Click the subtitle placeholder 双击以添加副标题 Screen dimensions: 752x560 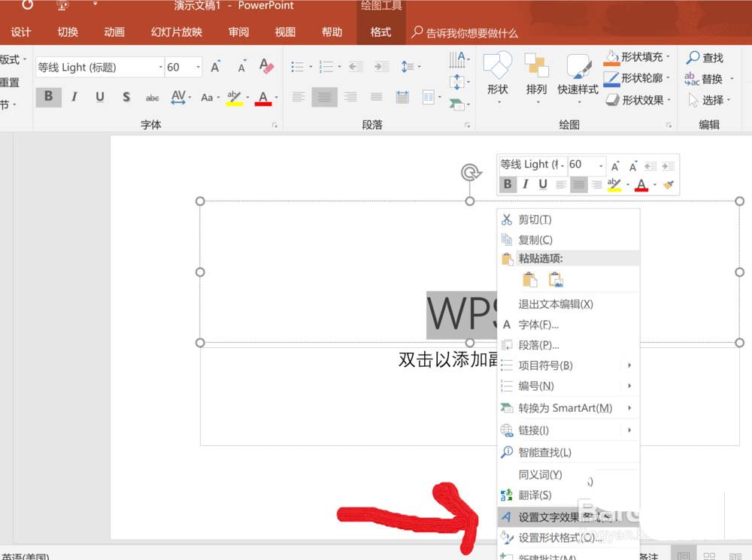448,359
